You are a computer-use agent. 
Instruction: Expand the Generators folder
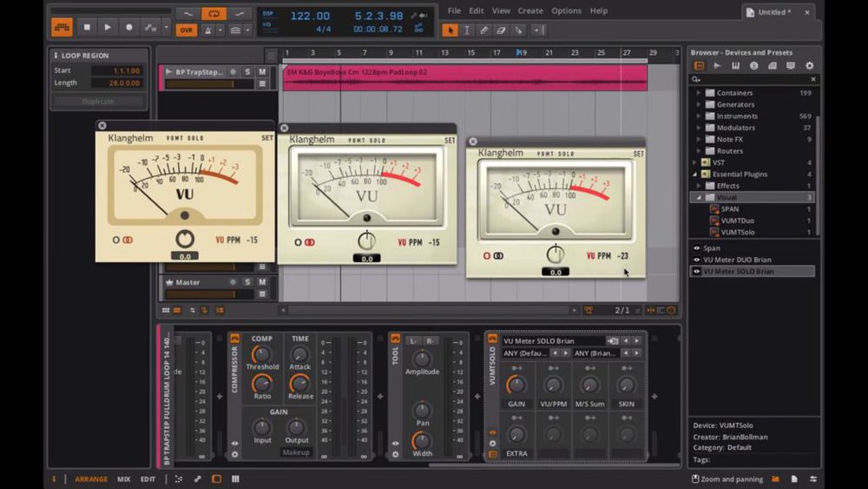point(699,105)
